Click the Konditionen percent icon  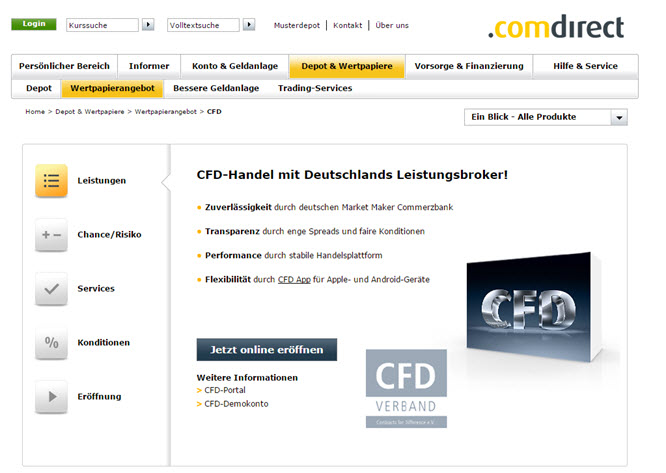51,343
